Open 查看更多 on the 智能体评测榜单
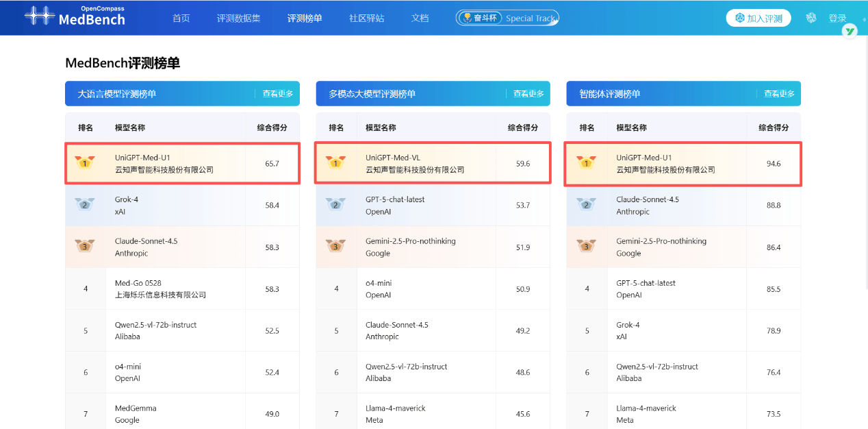This screenshot has width=868, height=429. (779, 93)
